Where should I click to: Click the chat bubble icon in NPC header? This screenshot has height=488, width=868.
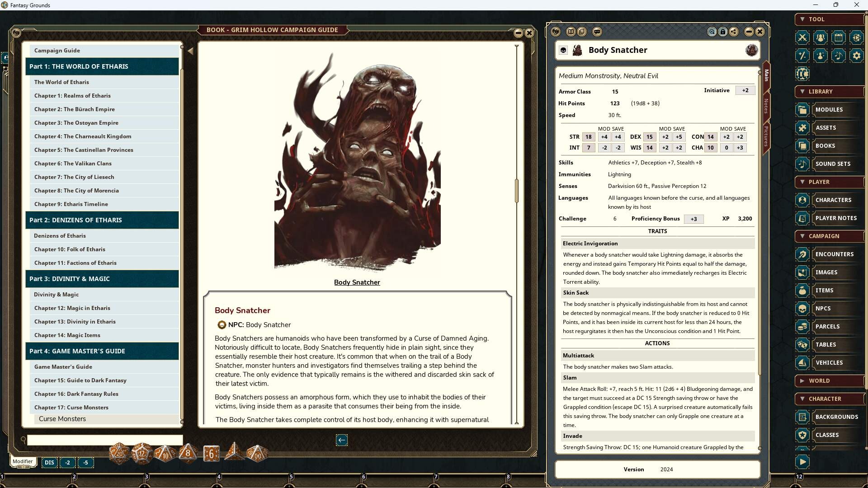[597, 32]
